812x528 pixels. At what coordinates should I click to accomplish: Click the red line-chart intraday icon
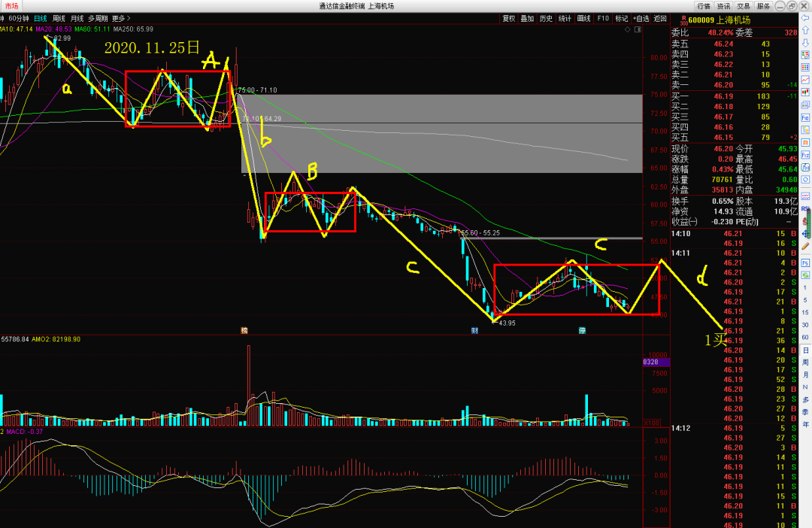click(x=805, y=80)
